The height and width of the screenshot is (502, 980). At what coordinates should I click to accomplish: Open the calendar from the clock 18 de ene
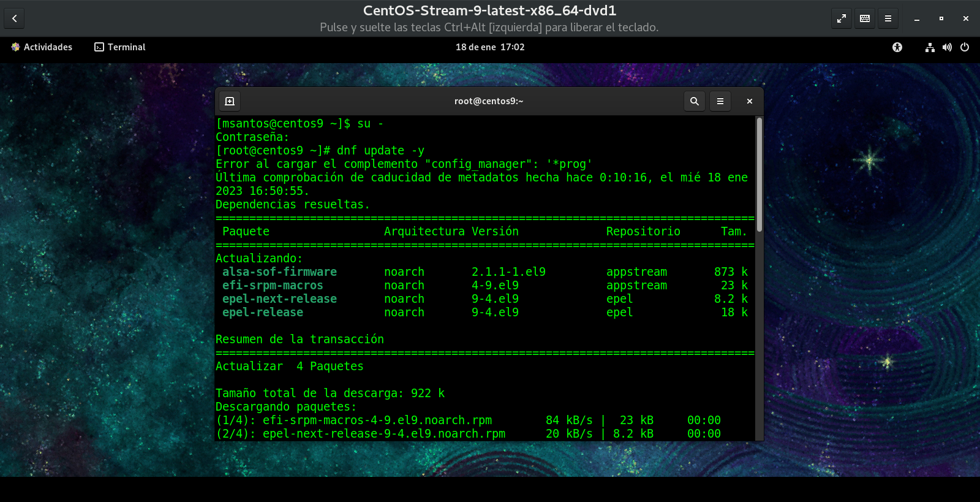pos(489,47)
